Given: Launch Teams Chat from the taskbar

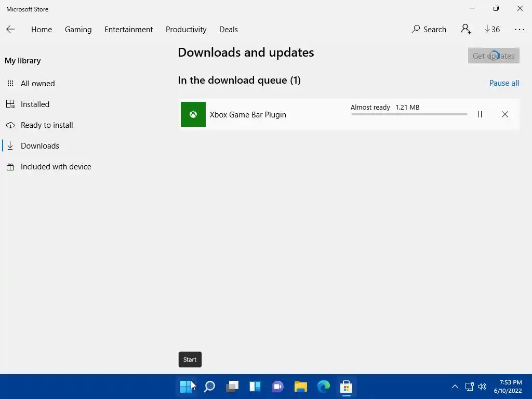Looking at the screenshot, I should 277,387.
